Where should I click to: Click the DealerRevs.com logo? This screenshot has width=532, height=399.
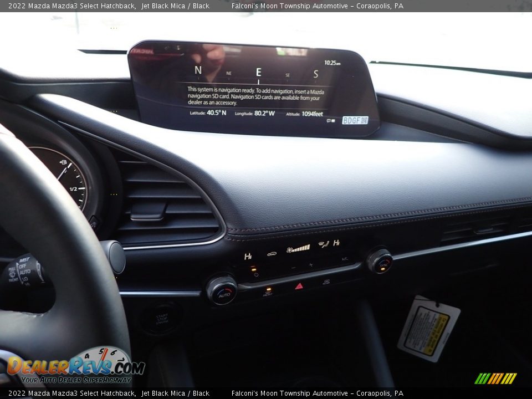click(x=75, y=366)
